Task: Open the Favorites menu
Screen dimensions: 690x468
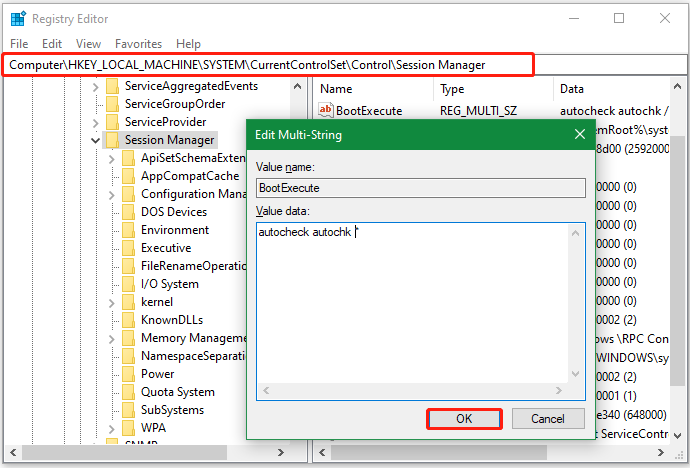Action: pos(138,44)
